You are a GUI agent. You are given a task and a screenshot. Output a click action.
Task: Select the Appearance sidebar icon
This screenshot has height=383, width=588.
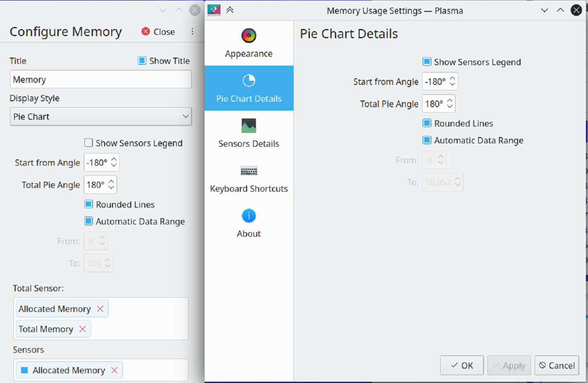click(x=249, y=35)
